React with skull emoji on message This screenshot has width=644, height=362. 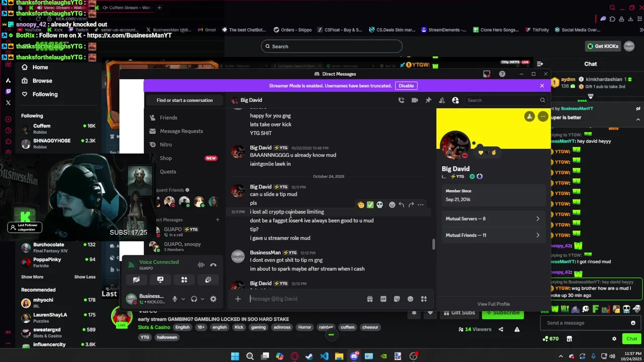tap(380, 205)
